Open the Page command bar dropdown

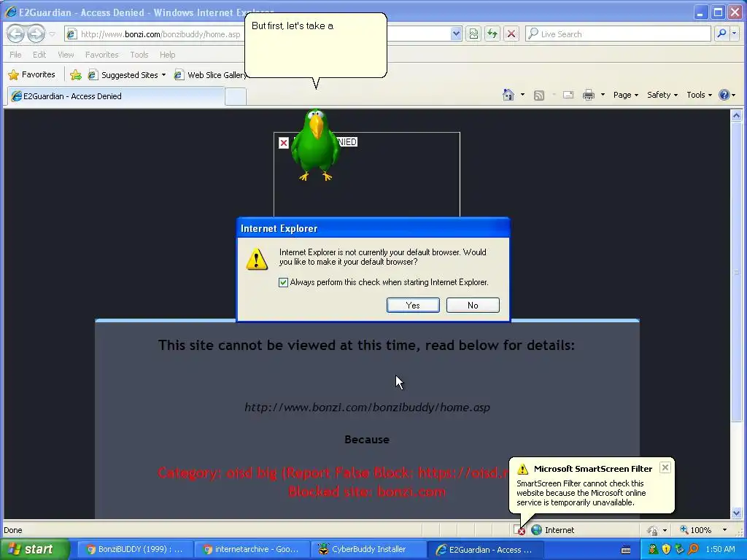click(x=625, y=95)
